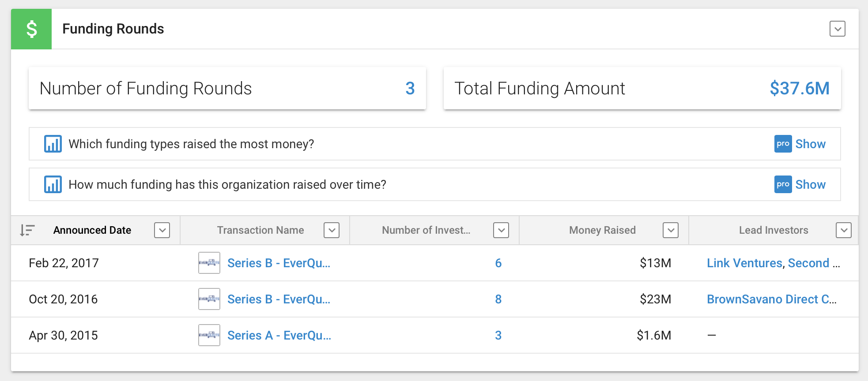This screenshot has width=868, height=381.
Task: Click the Lead Investors column header
Action: tap(774, 230)
